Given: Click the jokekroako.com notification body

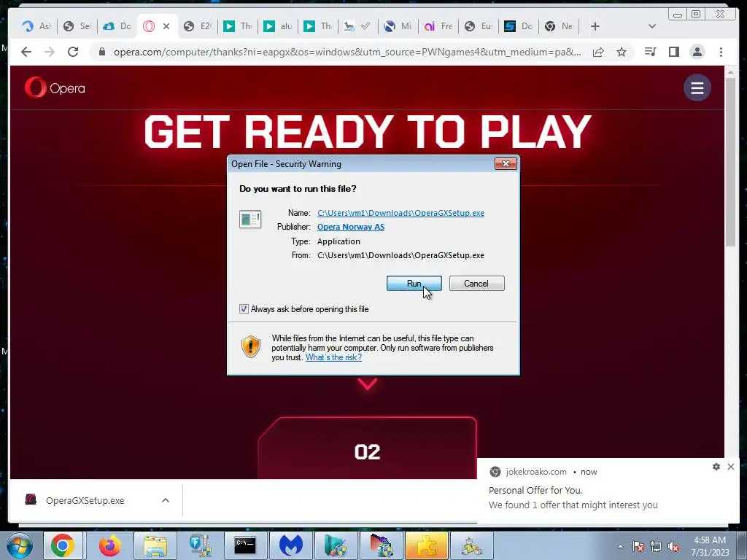Looking at the screenshot, I should (x=573, y=497).
